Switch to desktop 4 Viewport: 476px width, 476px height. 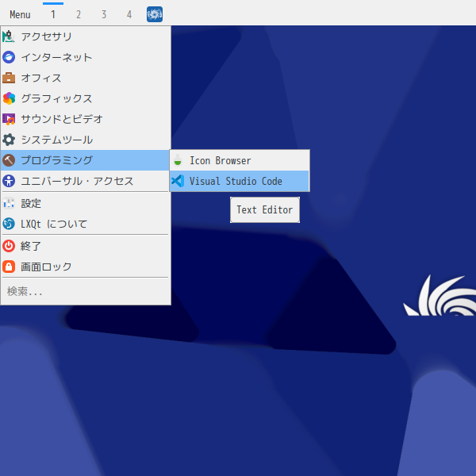(x=129, y=14)
